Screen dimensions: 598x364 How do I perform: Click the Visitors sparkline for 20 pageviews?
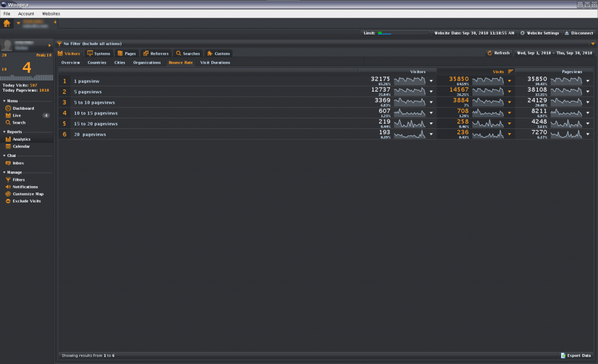[409, 134]
